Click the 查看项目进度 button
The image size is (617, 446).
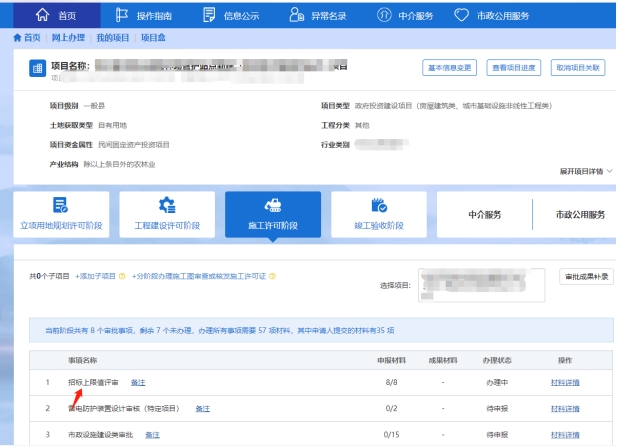tap(514, 68)
